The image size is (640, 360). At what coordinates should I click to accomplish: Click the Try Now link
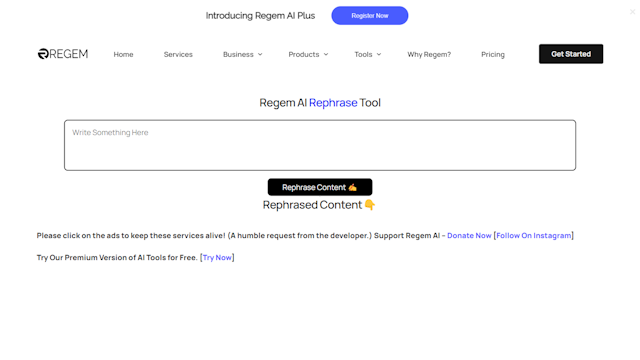pos(217,258)
